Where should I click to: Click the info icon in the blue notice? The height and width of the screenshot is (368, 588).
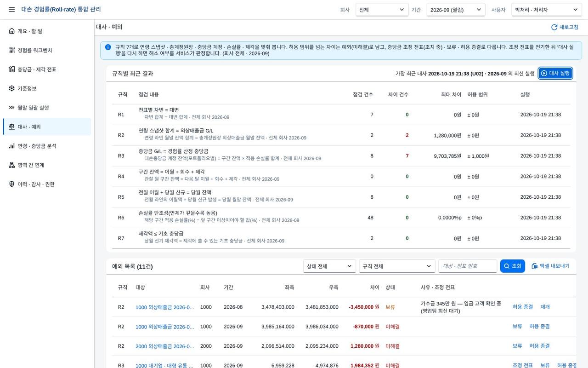[x=108, y=47]
